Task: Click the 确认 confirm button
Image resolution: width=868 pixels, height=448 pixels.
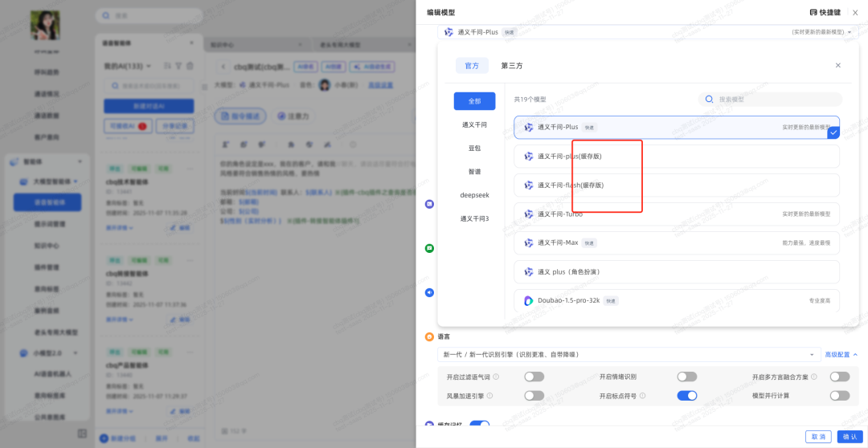Action: click(x=848, y=437)
